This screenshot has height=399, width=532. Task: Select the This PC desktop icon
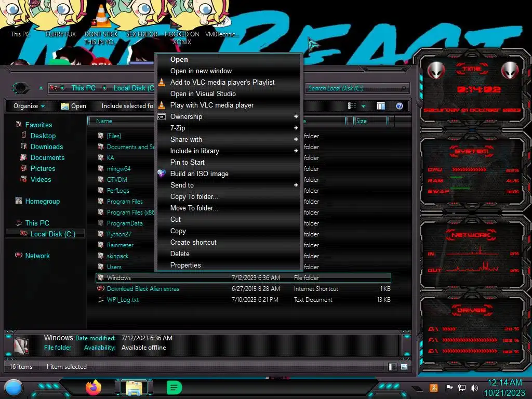pyautogui.click(x=20, y=20)
